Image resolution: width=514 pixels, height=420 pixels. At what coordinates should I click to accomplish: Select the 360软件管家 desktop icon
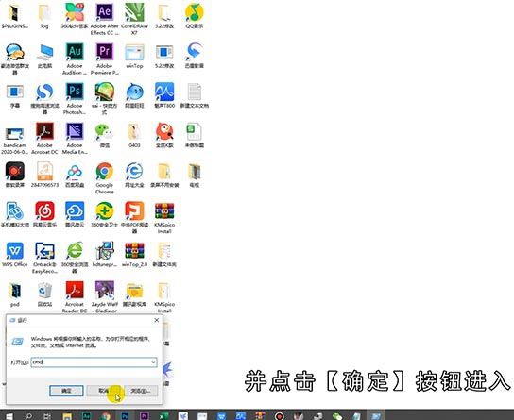point(75,16)
